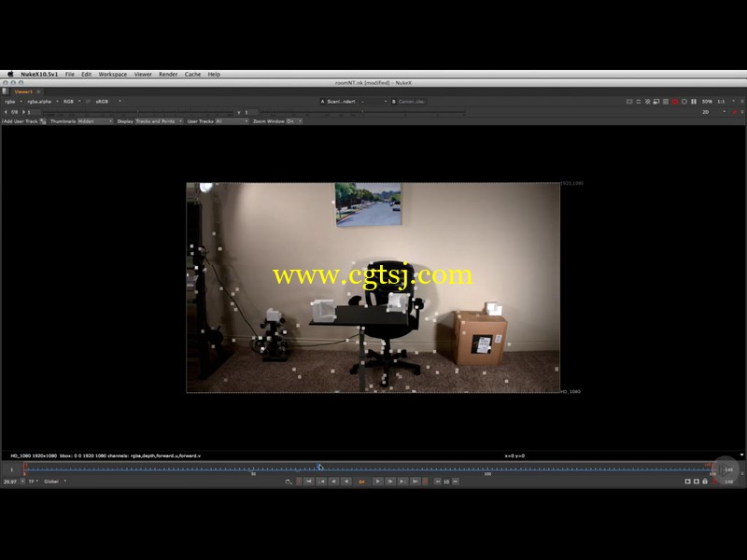Go to last frame
This screenshot has width=747, height=560.
pos(415,482)
